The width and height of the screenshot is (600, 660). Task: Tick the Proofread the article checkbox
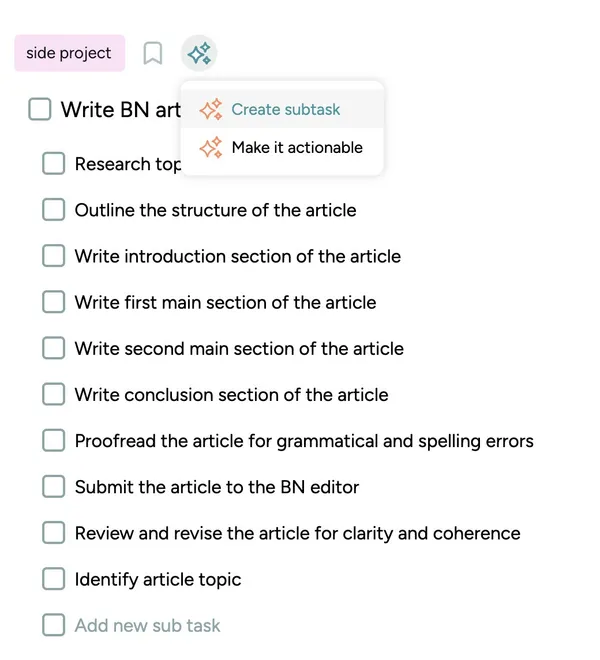pos(53,441)
